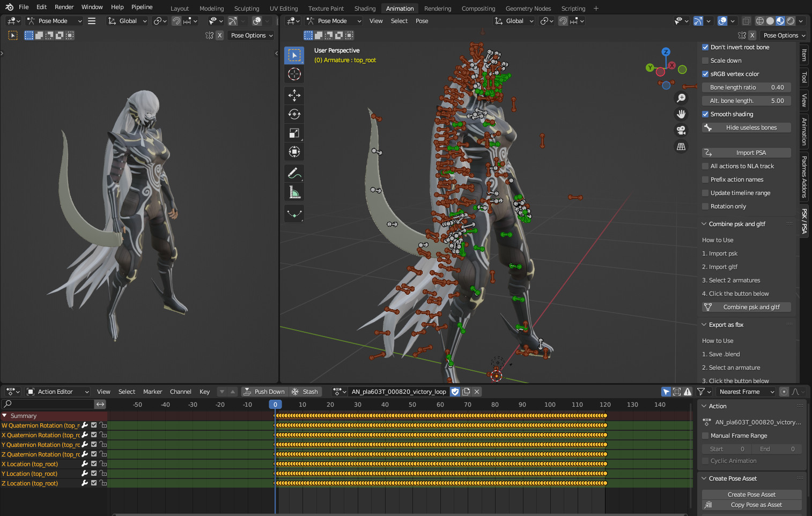Enable X-ray shading in the right viewport

(x=745, y=20)
